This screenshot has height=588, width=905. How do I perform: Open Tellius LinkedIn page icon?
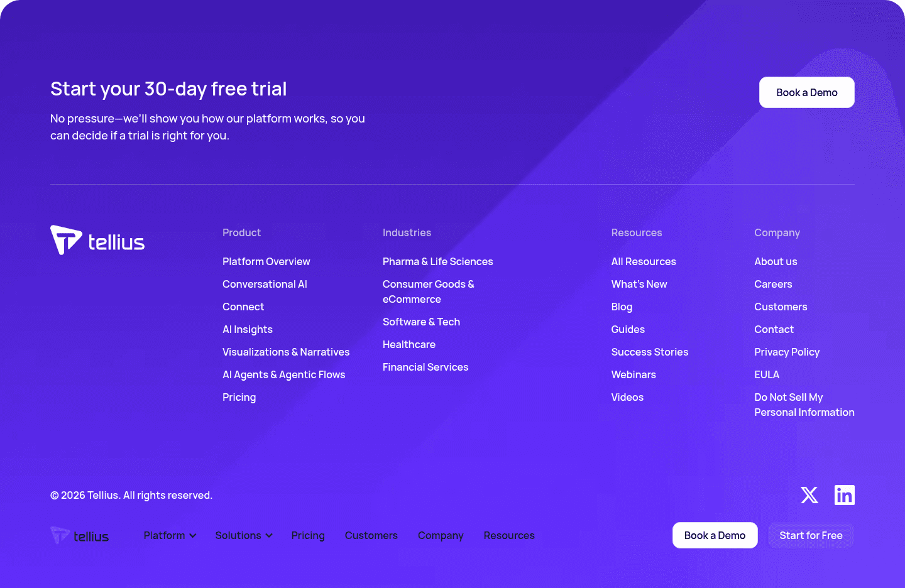click(x=845, y=495)
